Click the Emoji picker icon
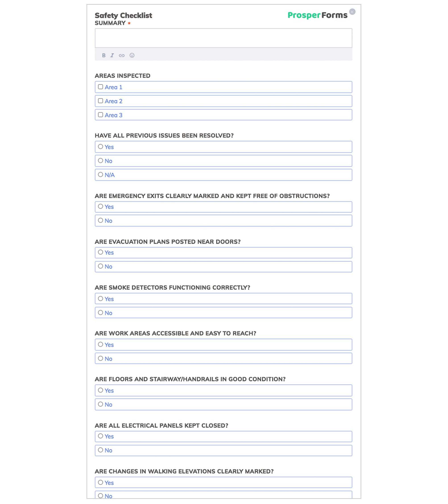The width and height of the screenshot is (448, 504). point(132,55)
